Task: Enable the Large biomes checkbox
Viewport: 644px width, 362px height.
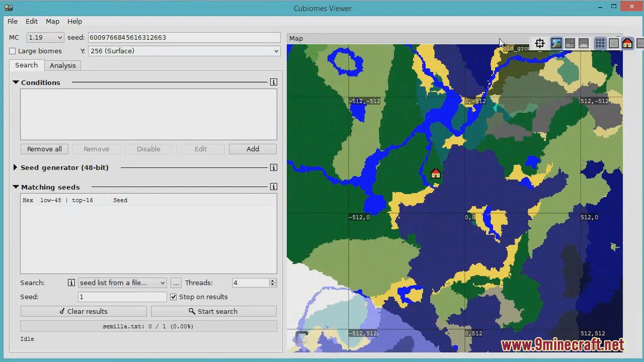Action: click(x=13, y=51)
